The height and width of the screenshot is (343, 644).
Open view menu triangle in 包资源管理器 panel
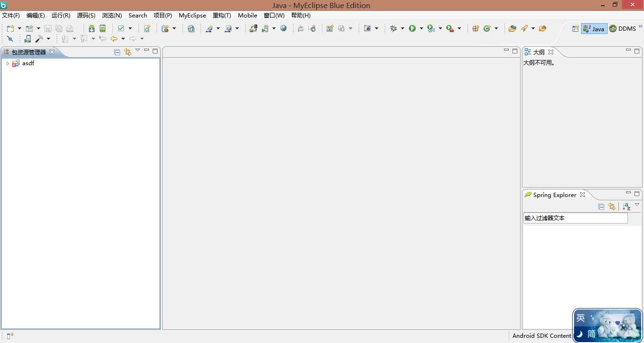pos(138,50)
